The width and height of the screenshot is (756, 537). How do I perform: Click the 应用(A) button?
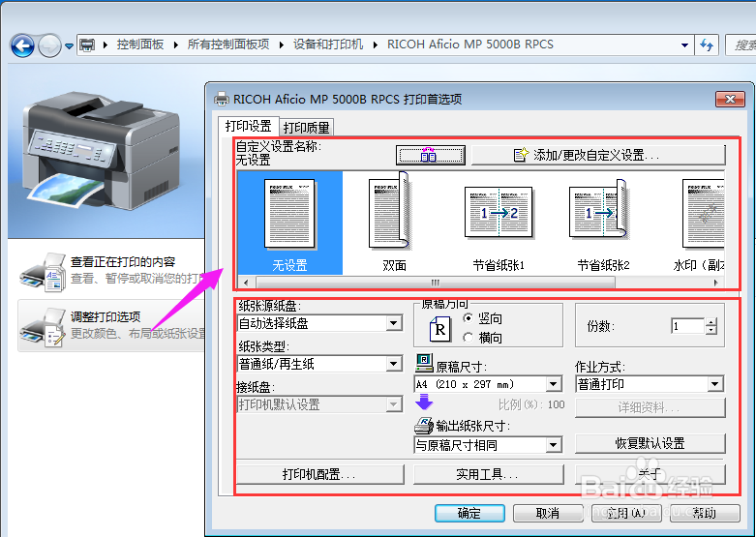click(626, 514)
